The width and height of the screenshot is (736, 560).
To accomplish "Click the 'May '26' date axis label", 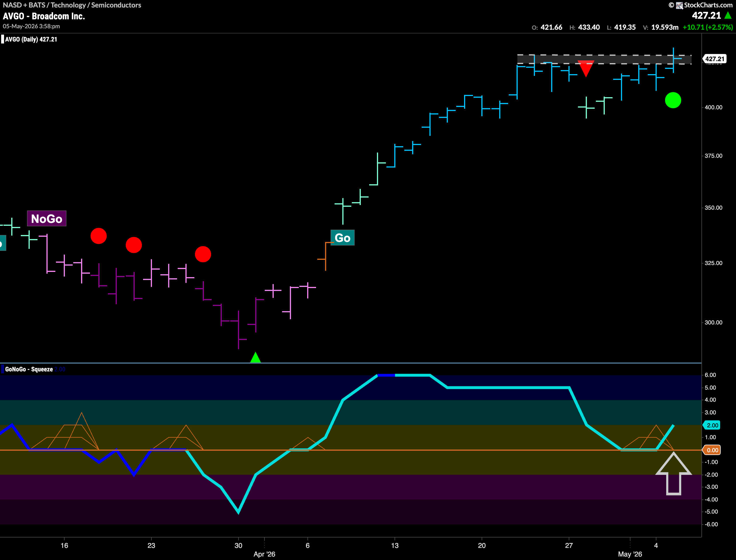I will [630, 554].
